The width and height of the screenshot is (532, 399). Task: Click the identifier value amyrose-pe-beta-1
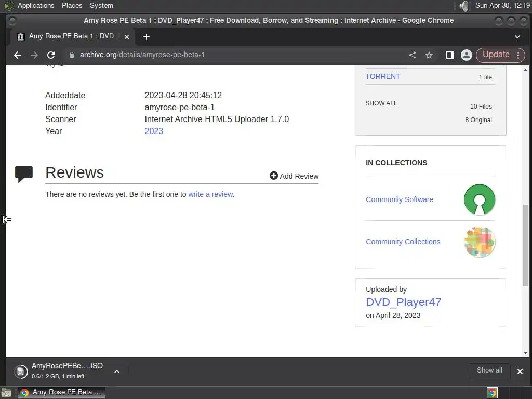tap(179, 107)
